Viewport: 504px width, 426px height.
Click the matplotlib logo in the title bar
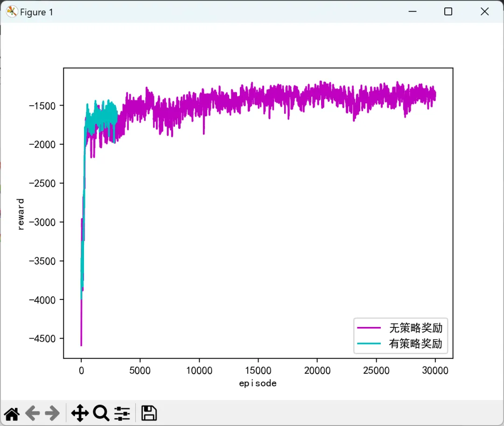pyautogui.click(x=12, y=12)
